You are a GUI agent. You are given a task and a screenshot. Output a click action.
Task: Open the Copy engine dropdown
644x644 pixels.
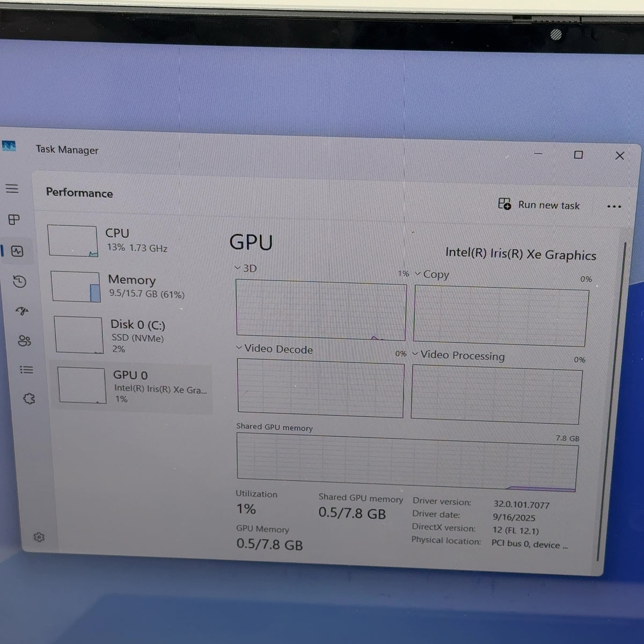click(432, 274)
